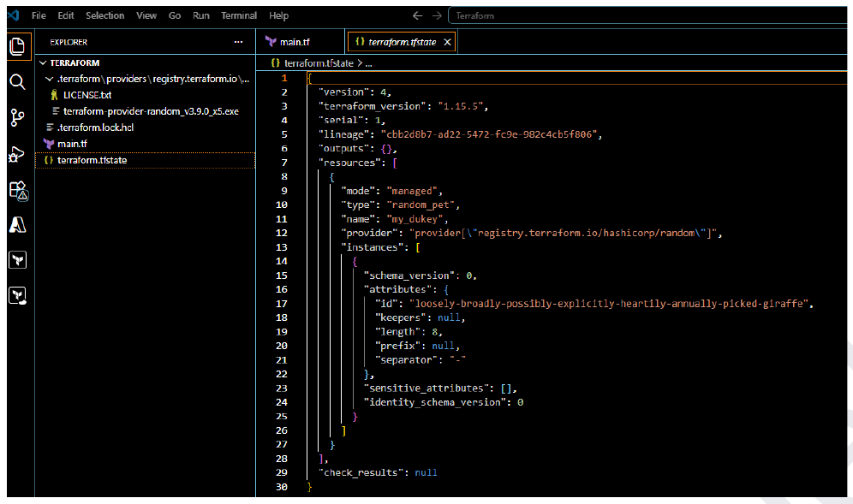853x504 pixels.
Task: Open main.tf from the explorer tree
Action: [72, 144]
